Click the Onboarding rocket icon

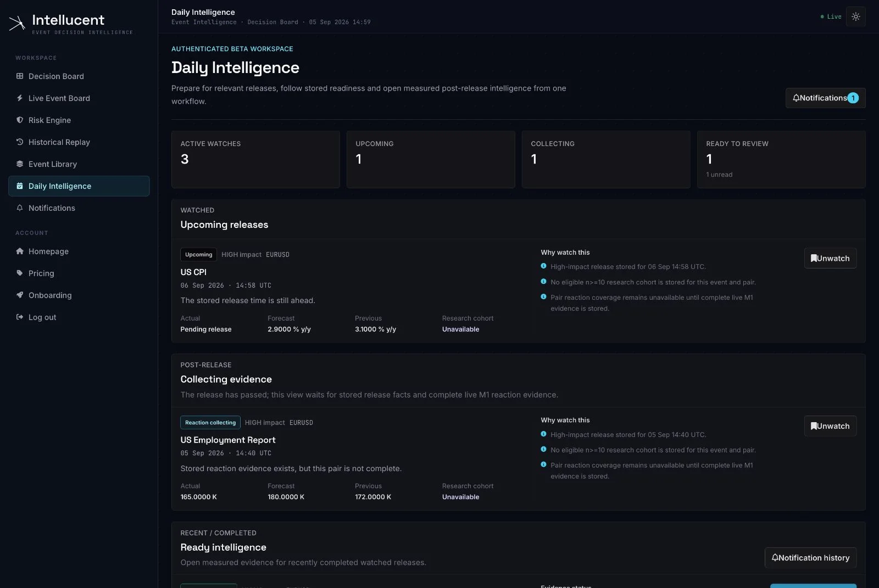[20, 295]
